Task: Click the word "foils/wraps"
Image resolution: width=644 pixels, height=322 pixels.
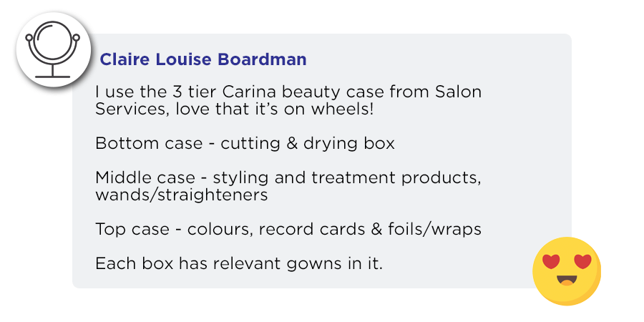Action: 434,229
